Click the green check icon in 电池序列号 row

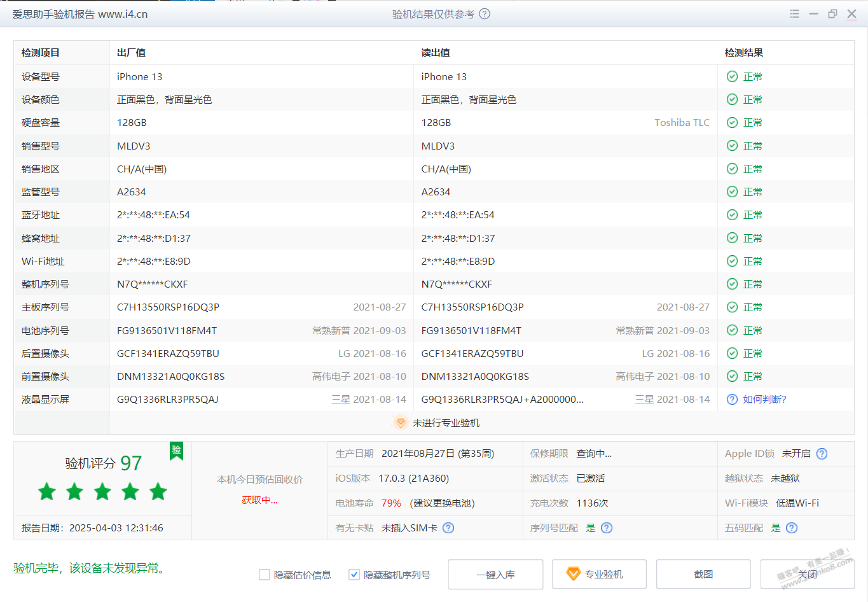point(732,330)
